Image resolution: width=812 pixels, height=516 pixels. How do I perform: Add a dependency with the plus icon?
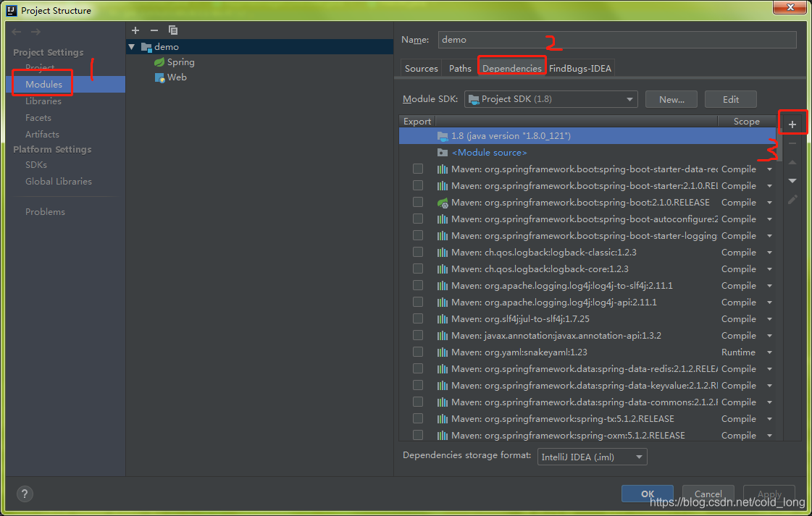coord(792,124)
